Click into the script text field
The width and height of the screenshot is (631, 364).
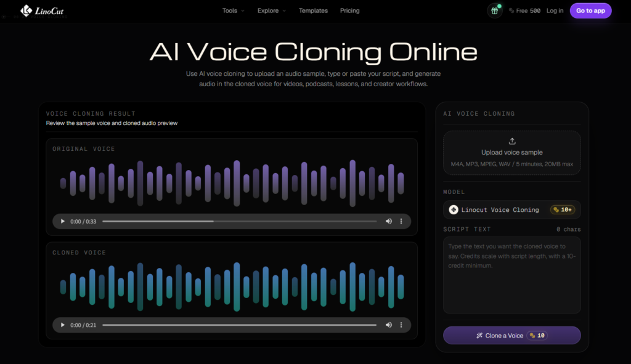coord(512,275)
